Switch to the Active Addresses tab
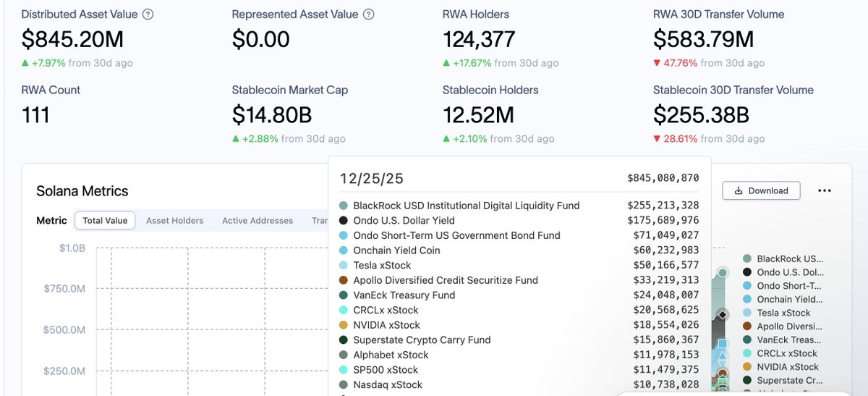The height and width of the screenshot is (396, 868). coord(258,221)
